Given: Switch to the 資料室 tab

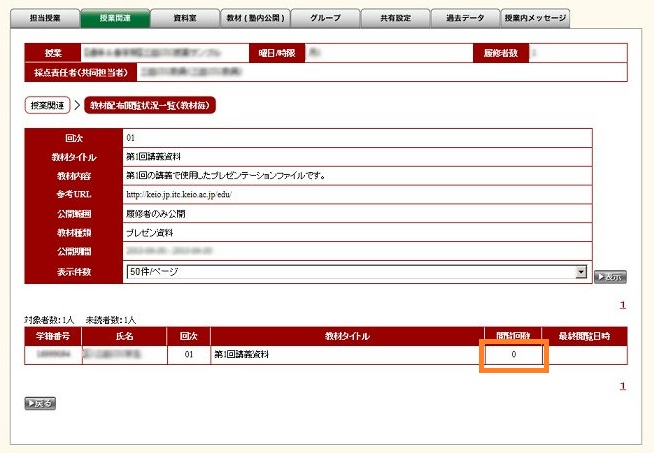Looking at the screenshot, I should tap(184, 18).
